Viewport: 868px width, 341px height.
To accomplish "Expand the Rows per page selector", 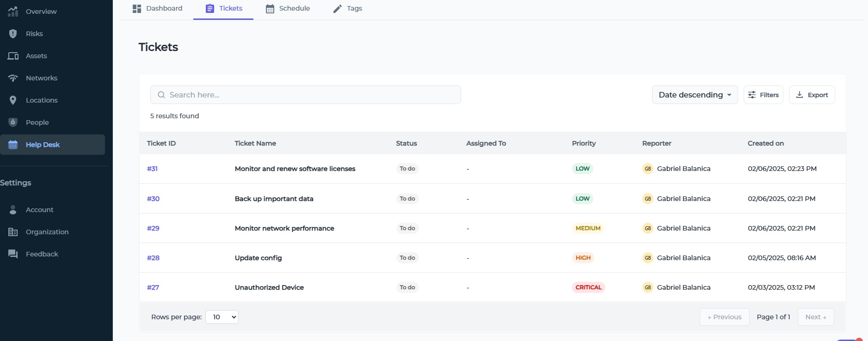I will tap(222, 317).
